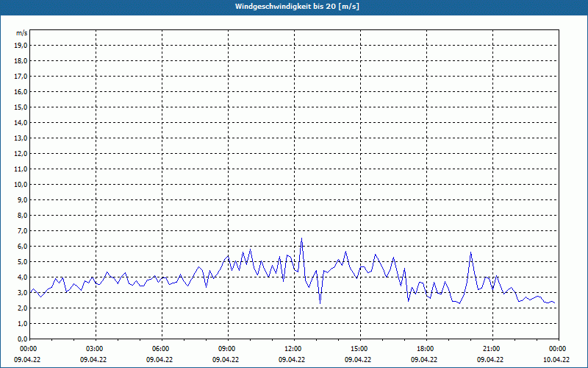Select the 5,0 y-axis label
588x368 pixels.
pyautogui.click(x=22, y=261)
